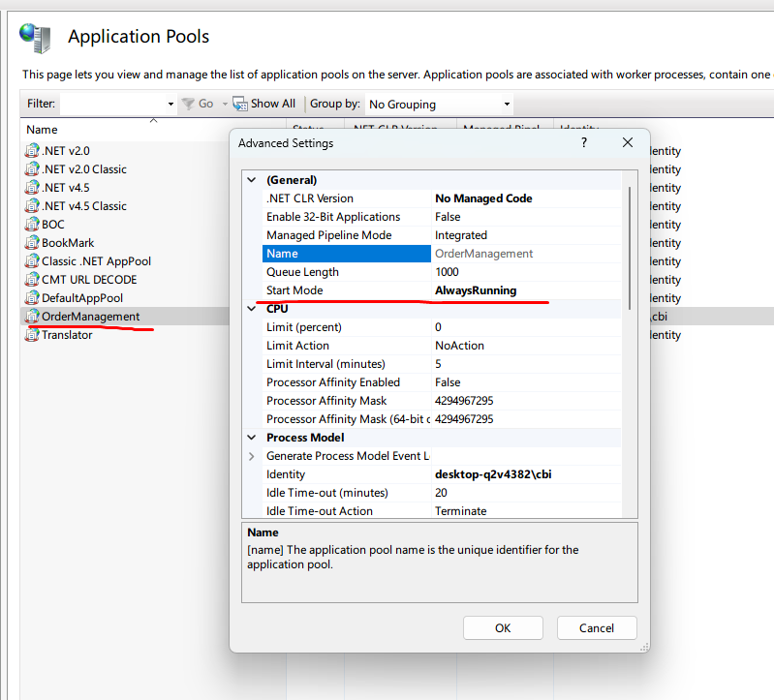Click the Translator app pool icon

[x=32, y=334]
